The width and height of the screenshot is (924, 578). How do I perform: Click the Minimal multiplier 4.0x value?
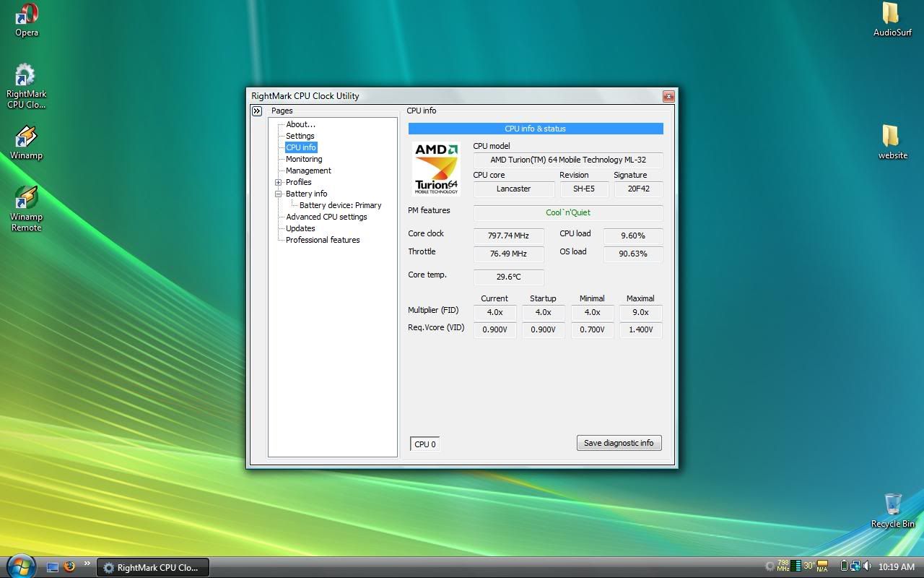pyautogui.click(x=592, y=313)
